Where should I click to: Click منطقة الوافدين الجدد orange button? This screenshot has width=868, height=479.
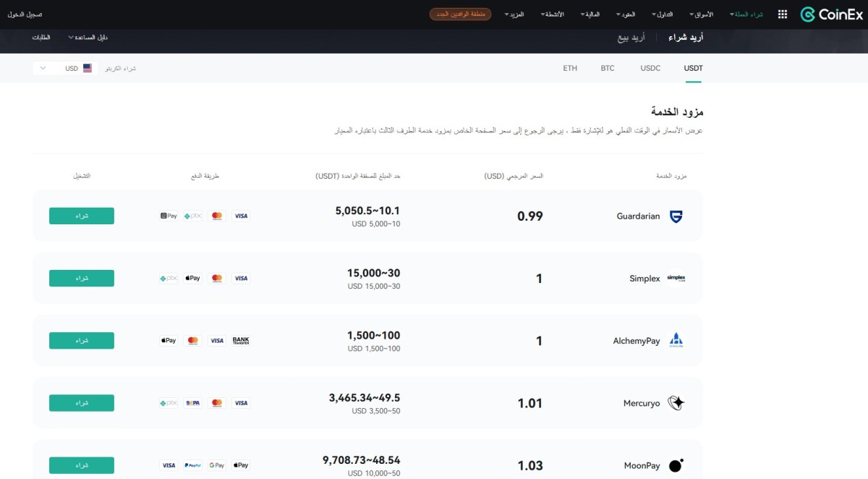pyautogui.click(x=460, y=14)
